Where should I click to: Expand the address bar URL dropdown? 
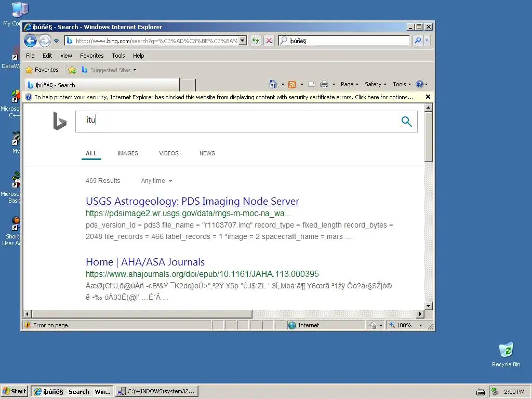(x=242, y=41)
